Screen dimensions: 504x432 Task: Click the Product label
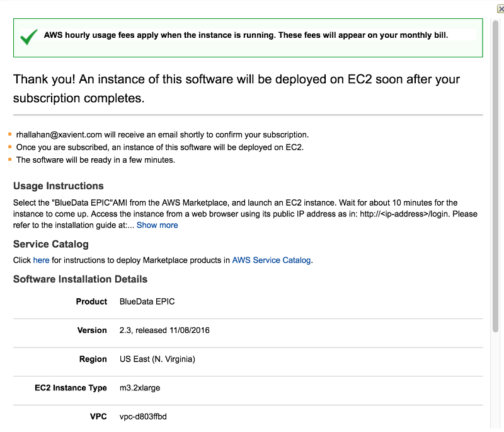(x=91, y=301)
